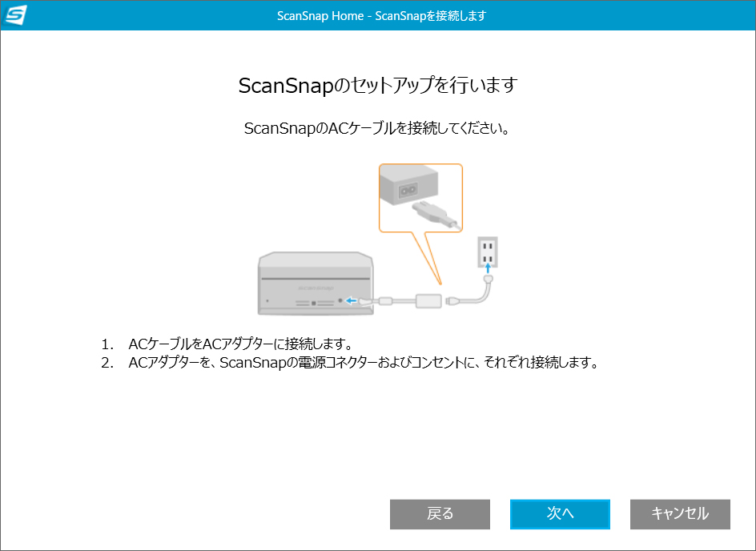
Task: Click the orange callout box highlighting the AC cable
Action: pyautogui.click(x=420, y=198)
